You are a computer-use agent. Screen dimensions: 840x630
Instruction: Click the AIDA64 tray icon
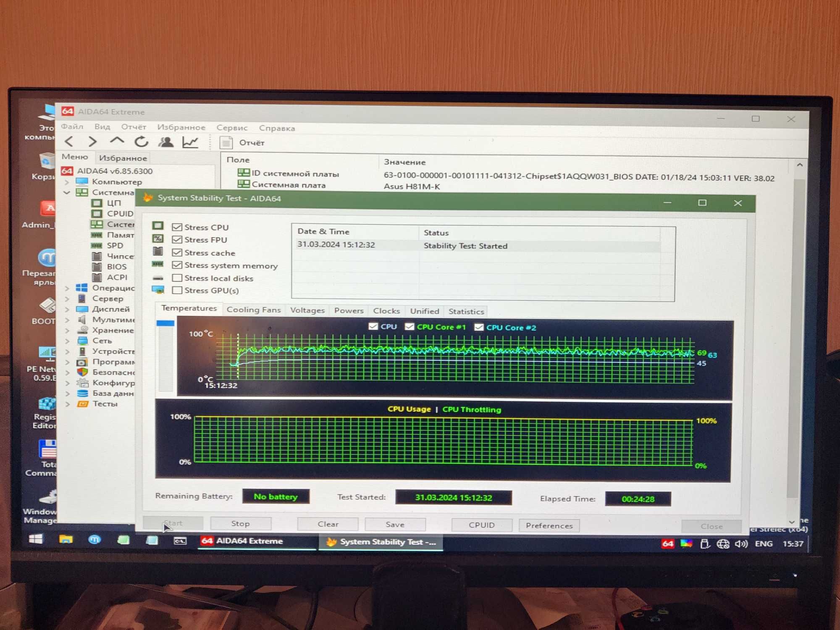click(x=667, y=544)
